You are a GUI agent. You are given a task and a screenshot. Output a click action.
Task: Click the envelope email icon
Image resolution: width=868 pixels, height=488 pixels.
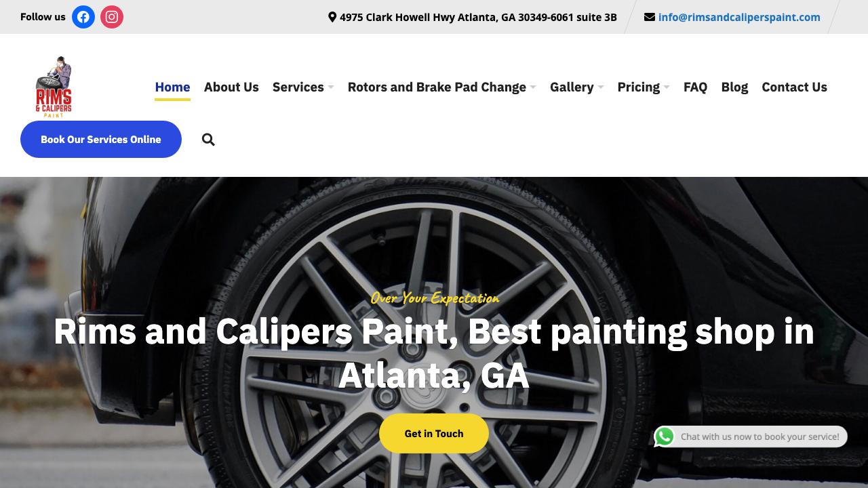click(650, 17)
